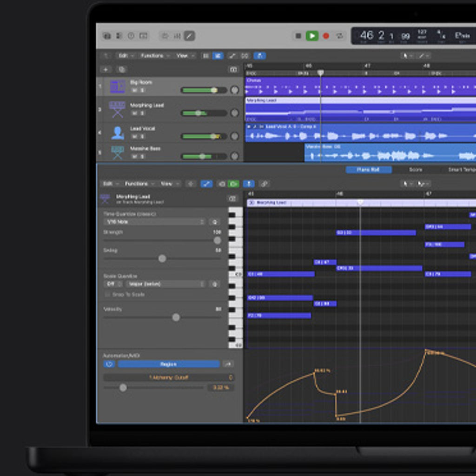Mute the Big Room track

134,90
